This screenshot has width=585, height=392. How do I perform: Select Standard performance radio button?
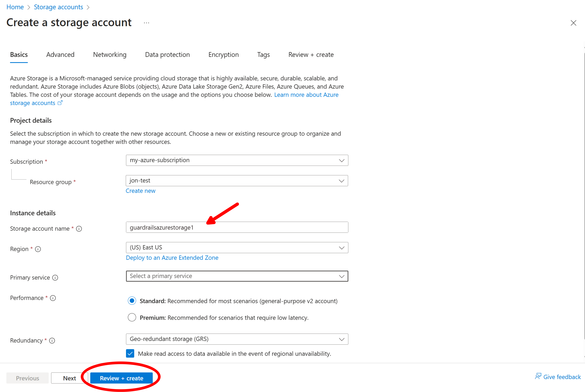(132, 301)
